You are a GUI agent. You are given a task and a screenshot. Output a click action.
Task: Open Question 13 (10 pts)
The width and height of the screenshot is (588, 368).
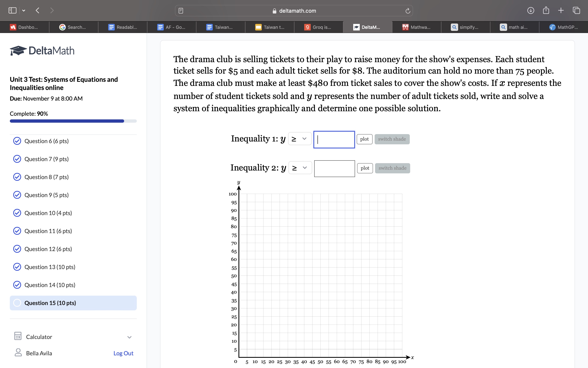click(73, 267)
